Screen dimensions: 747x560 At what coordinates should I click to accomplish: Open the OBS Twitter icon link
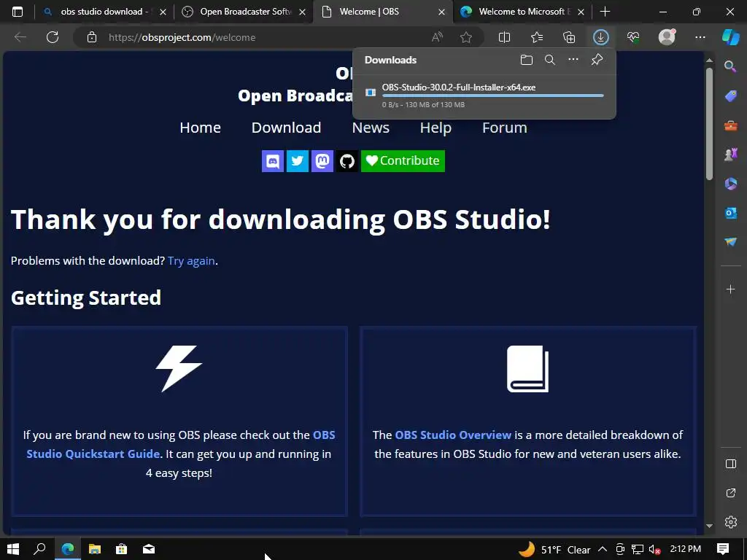(x=298, y=161)
